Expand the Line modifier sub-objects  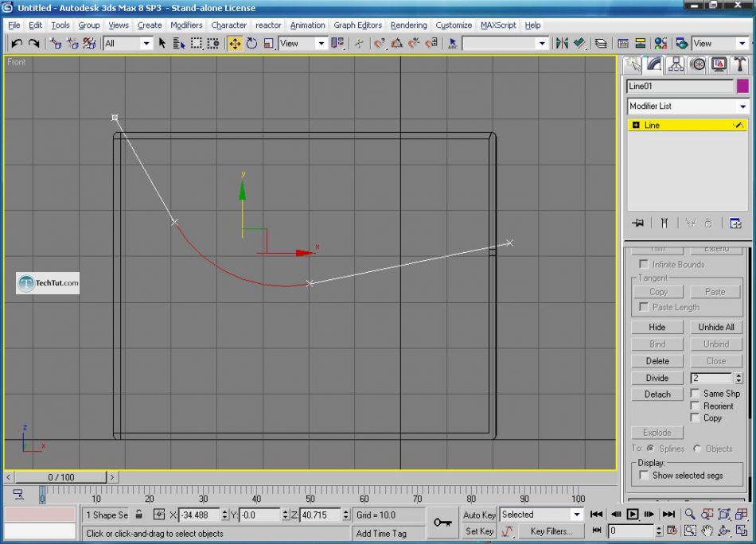pos(636,126)
